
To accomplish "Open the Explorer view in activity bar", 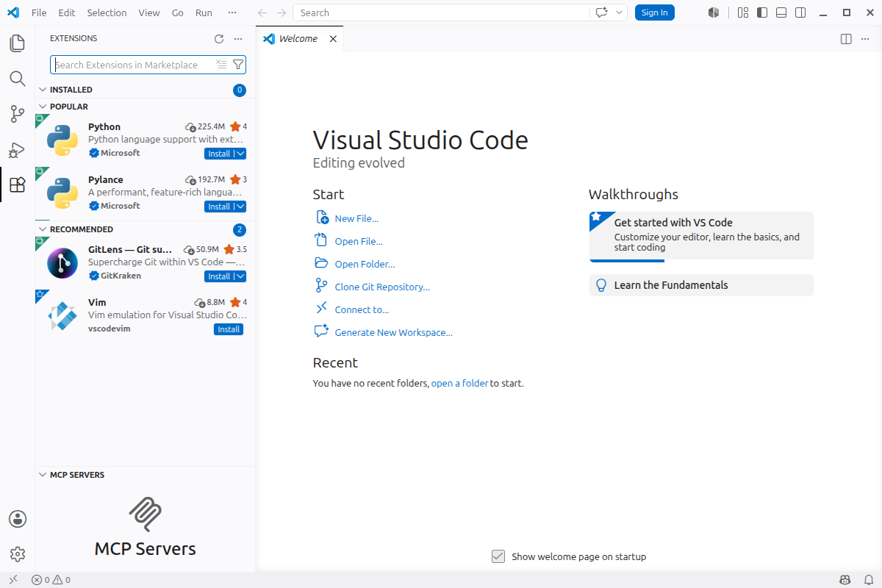I will click(x=17, y=43).
